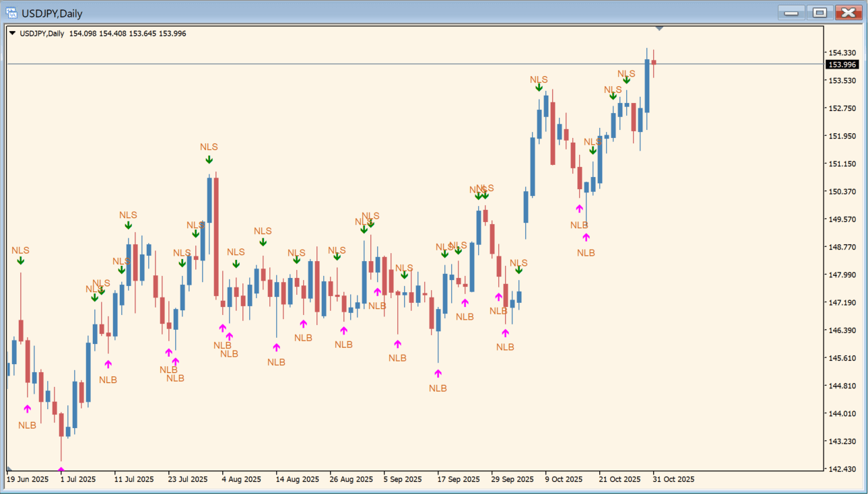The height and width of the screenshot is (494, 868).
Task: Click the gray chart shift triangle marker
Action: pyautogui.click(x=659, y=28)
